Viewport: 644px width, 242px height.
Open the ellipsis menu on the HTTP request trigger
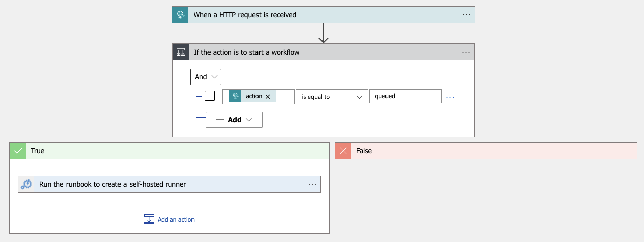tap(466, 15)
